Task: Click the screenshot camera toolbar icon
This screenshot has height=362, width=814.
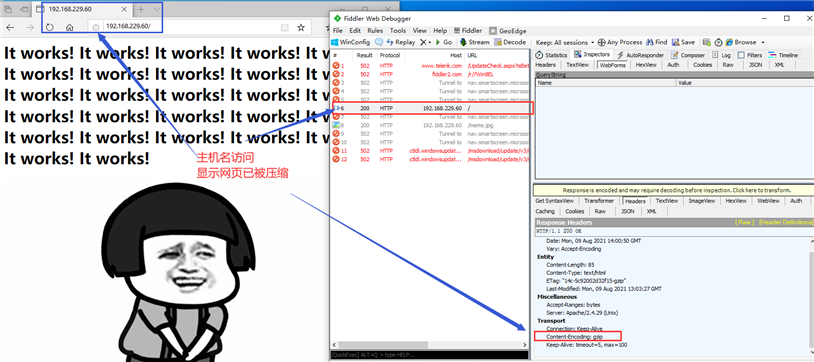Action: (x=707, y=42)
